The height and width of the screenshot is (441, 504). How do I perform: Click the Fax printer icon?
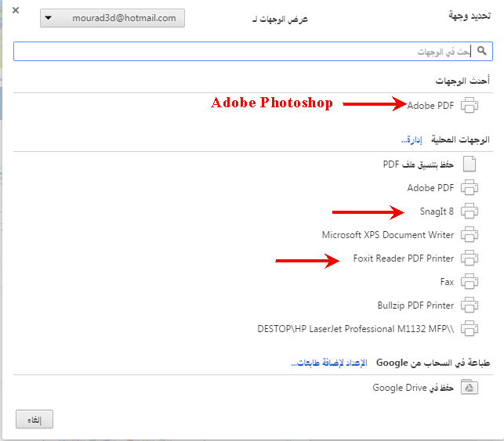click(x=470, y=282)
